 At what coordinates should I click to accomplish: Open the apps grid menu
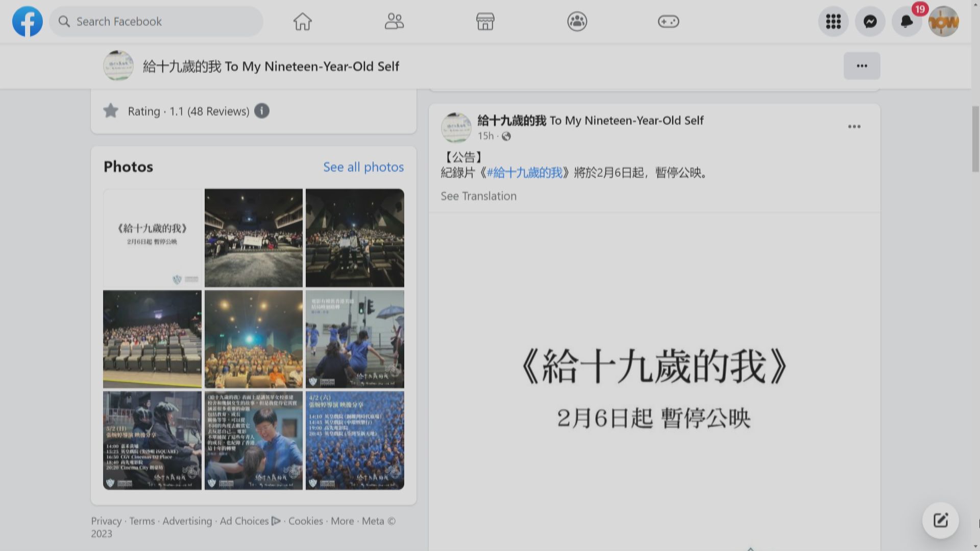point(833,21)
